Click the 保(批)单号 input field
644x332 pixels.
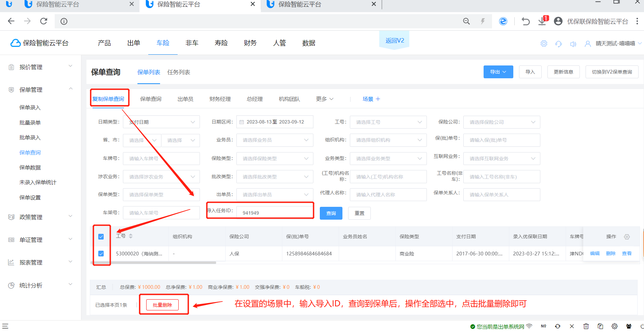502,140
